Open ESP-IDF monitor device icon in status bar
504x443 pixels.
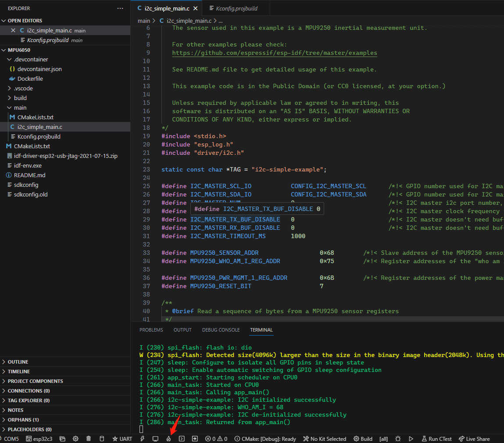155,439
